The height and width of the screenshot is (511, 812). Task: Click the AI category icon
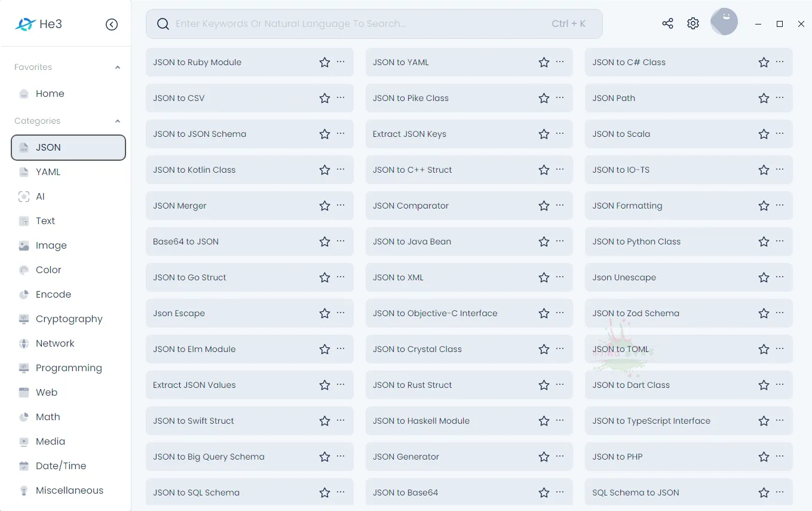coord(24,197)
